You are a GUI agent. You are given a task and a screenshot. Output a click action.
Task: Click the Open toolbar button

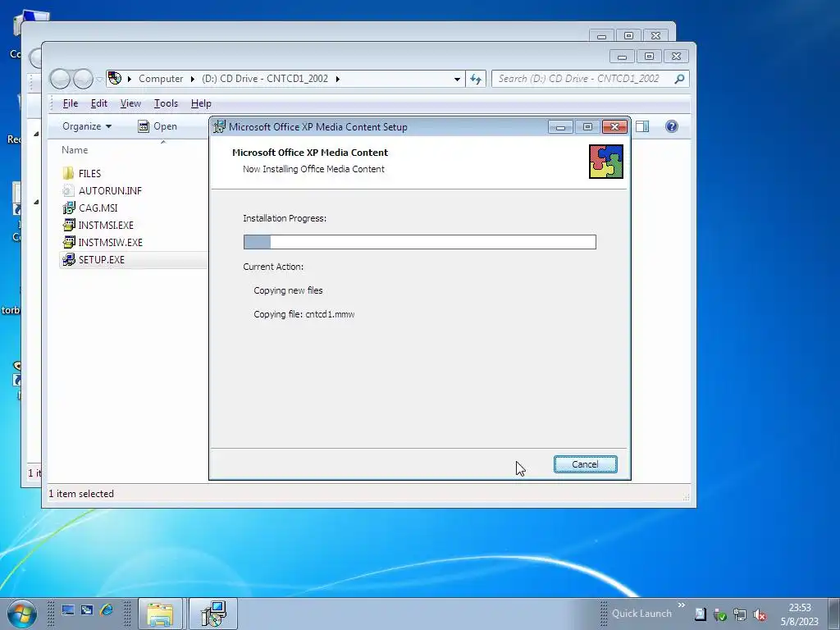pos(157,126)
